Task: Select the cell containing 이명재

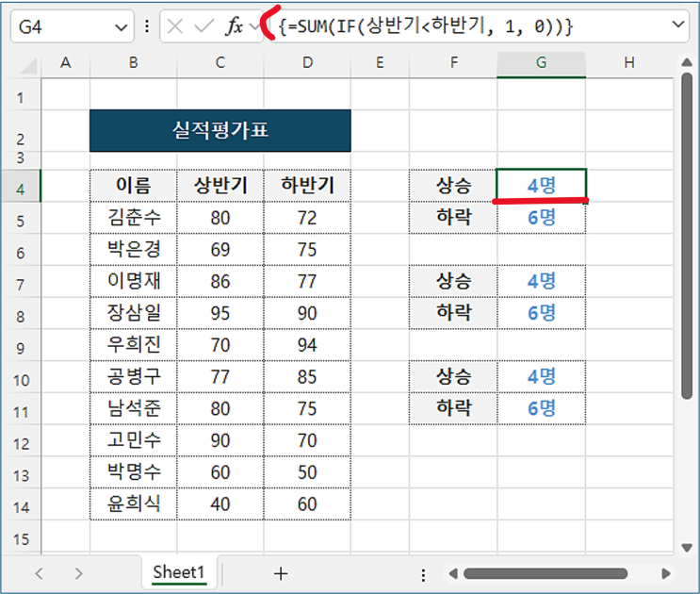Action: (x=133, y=281)
